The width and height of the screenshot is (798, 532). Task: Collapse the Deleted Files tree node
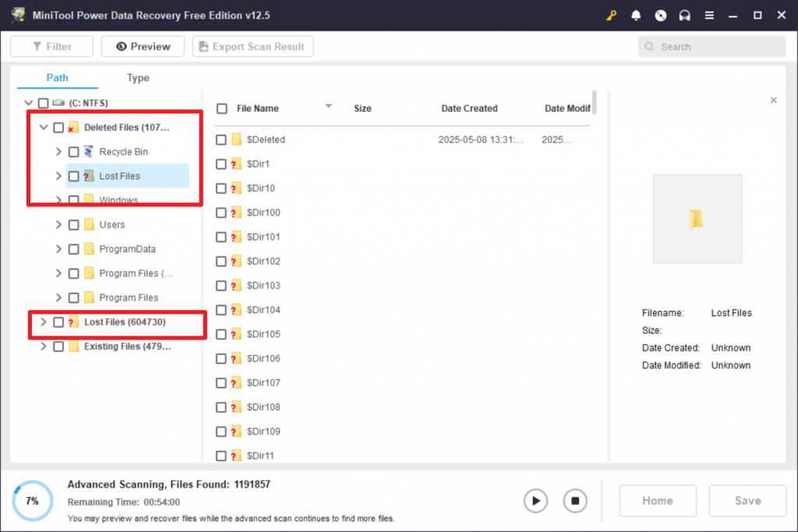click(43, 127)
